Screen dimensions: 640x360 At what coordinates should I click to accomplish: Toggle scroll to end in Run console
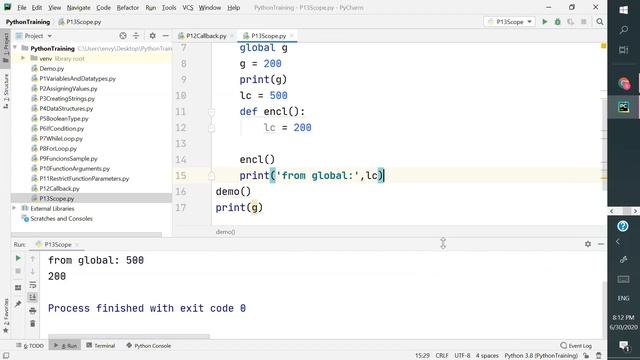point(33,297)
